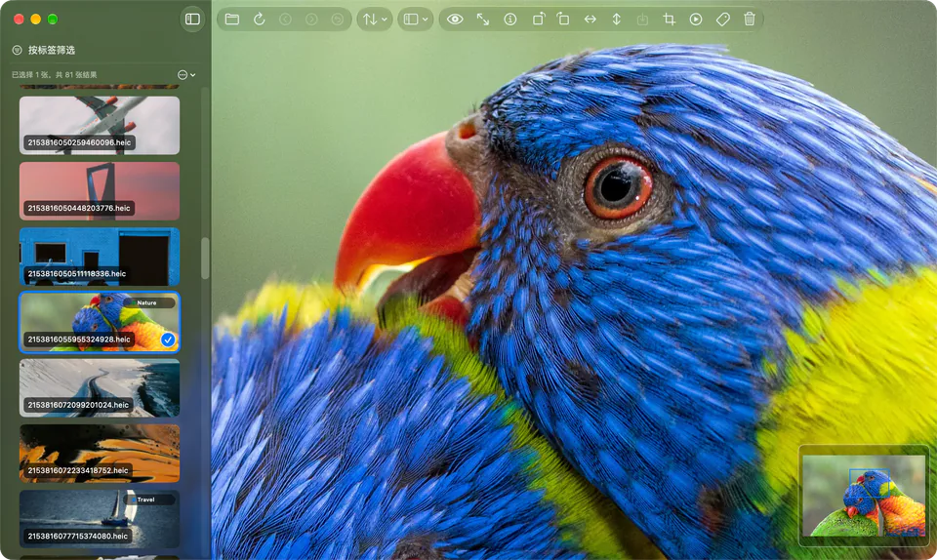The height and width of the screenshot is (560, 937).
Task: Open a folder with the folder icon
Action: (x=232, y=20)
